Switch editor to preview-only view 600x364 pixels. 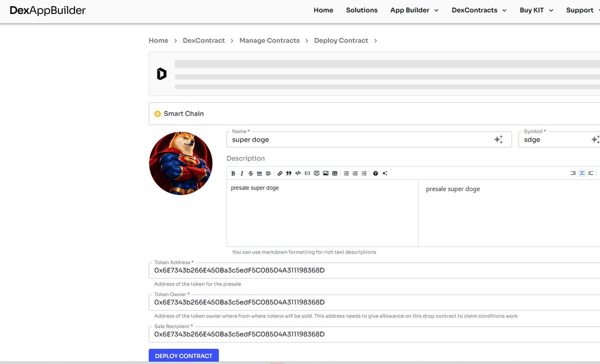point(591,173)
